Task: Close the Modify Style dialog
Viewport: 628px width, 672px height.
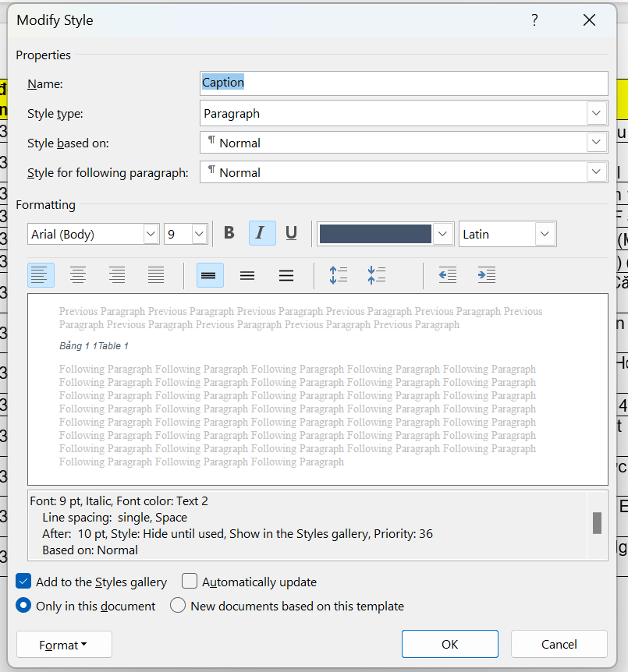Action: click(589, 19)
